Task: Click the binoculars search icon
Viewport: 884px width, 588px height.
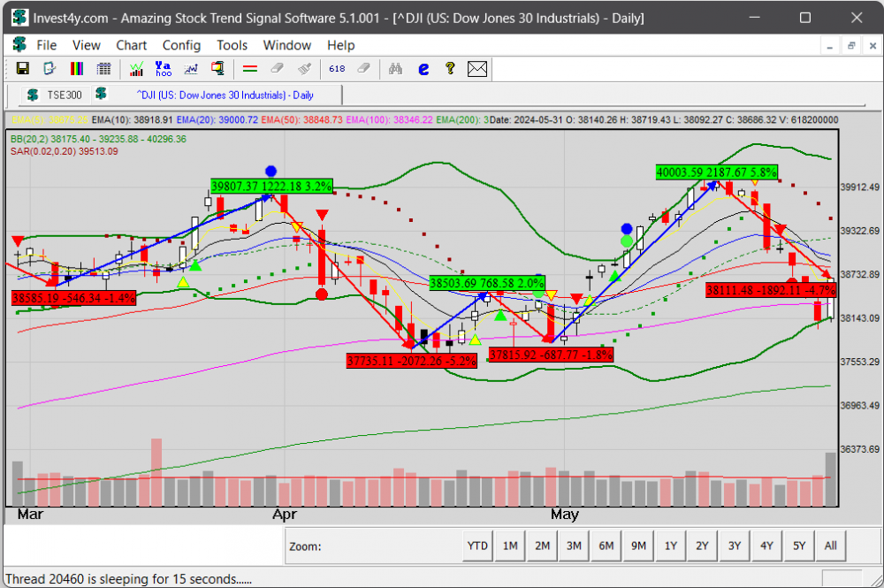Action: (395, 68)
